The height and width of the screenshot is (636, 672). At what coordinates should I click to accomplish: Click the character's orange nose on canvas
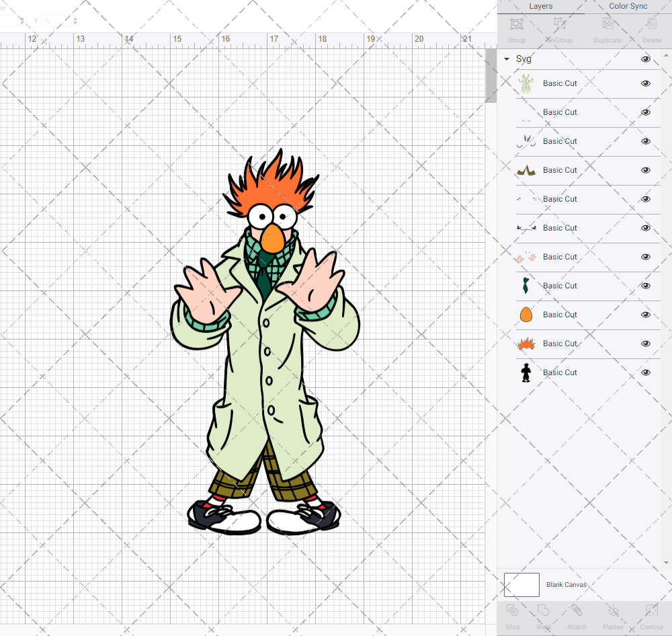pyautogui.click(x=273, y=239)
